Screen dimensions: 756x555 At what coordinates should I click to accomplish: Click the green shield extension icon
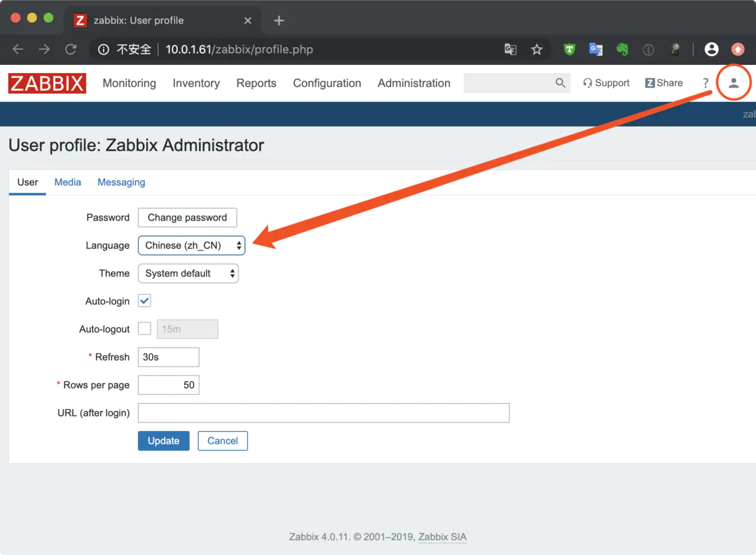click(570, 49)
